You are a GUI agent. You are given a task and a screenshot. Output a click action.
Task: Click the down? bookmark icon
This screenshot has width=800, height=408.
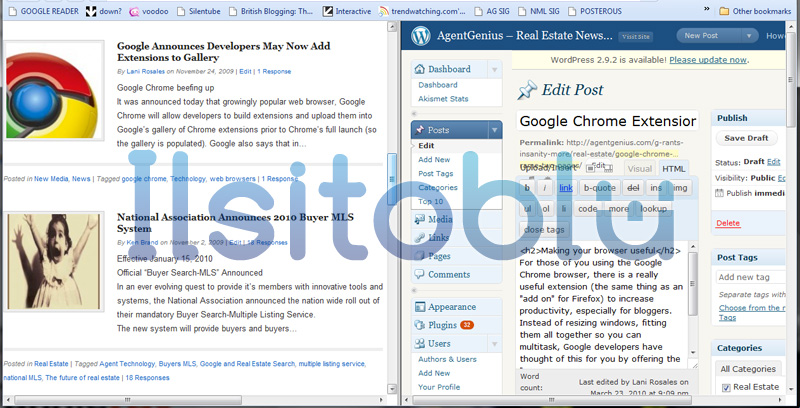90,11
